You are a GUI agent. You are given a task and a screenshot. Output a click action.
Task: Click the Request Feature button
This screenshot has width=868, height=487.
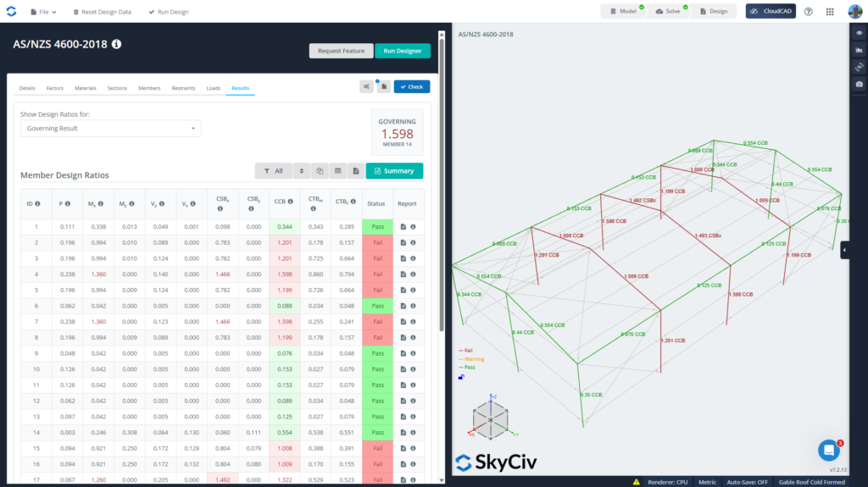pos(341,51)
